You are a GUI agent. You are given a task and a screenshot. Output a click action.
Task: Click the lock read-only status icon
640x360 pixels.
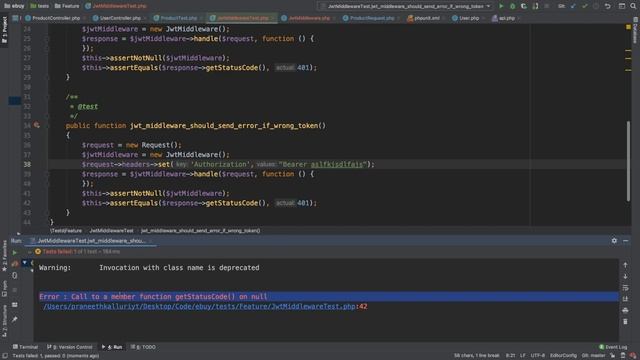tap(613, 356)
